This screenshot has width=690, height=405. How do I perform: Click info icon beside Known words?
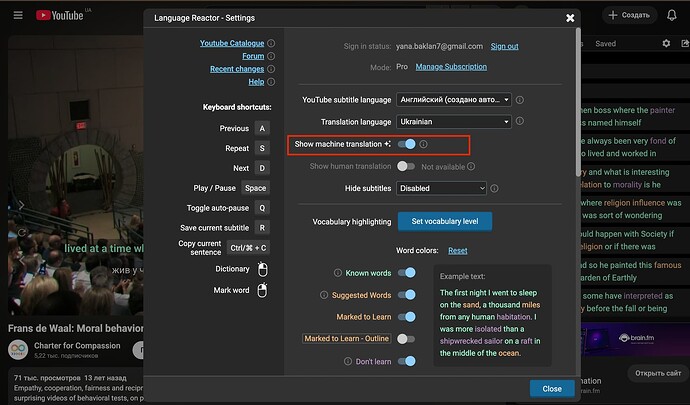point(338,273)
